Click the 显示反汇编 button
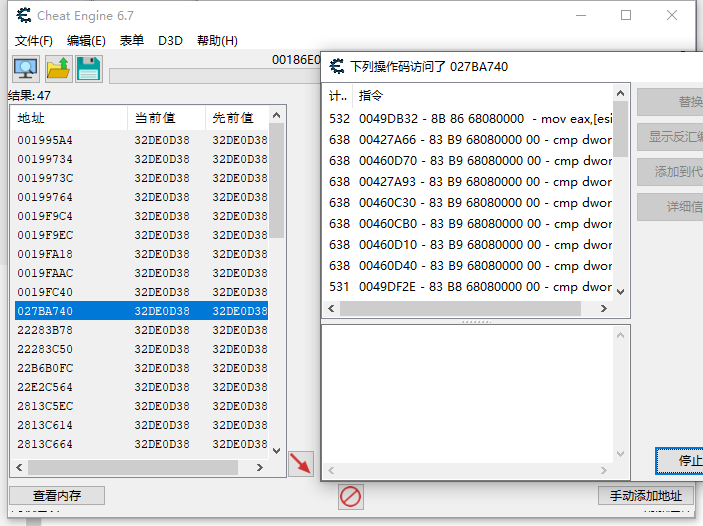 coord(670,137)
